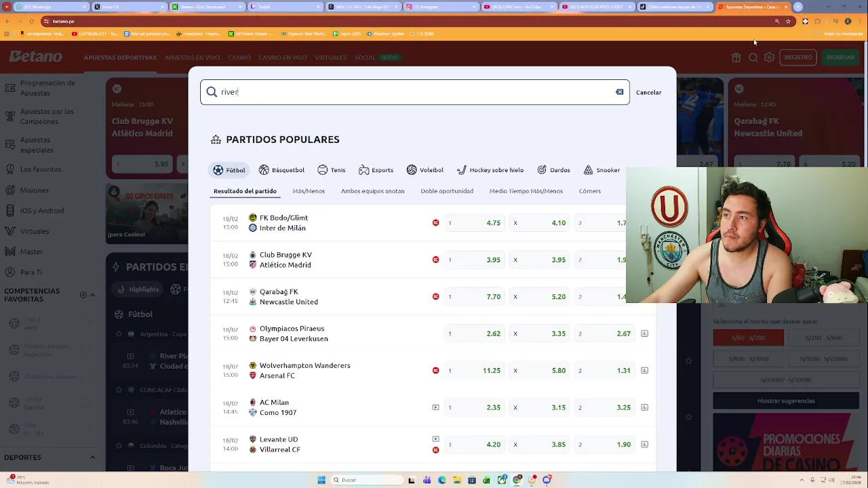This screenshot has height=488, width=868.
Task: Click the header search magnifier icon
Action: 753,58
